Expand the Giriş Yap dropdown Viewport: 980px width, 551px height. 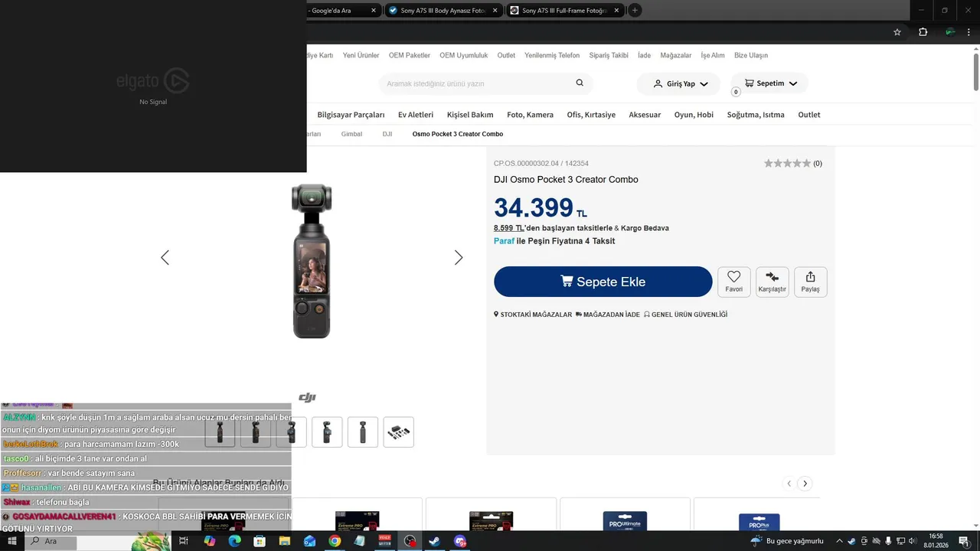click(704, 83)
